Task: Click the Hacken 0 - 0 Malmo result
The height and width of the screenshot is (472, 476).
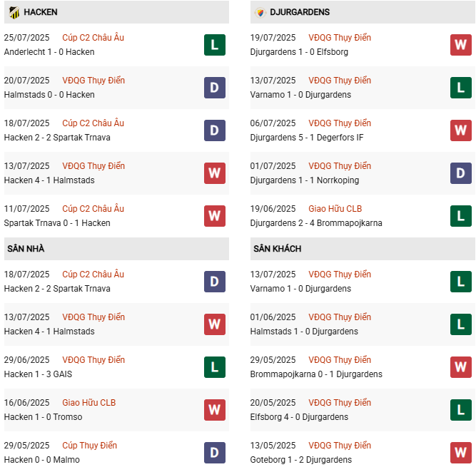Action: point(41,460)
